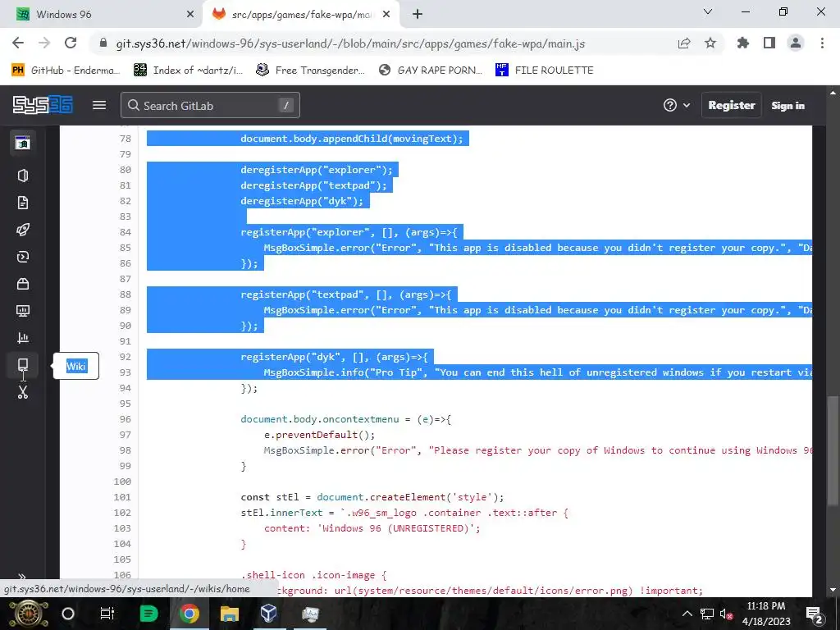Show hidden system tray icons
Viewport: 840px width, 630px height.
(x=687, y=614)
